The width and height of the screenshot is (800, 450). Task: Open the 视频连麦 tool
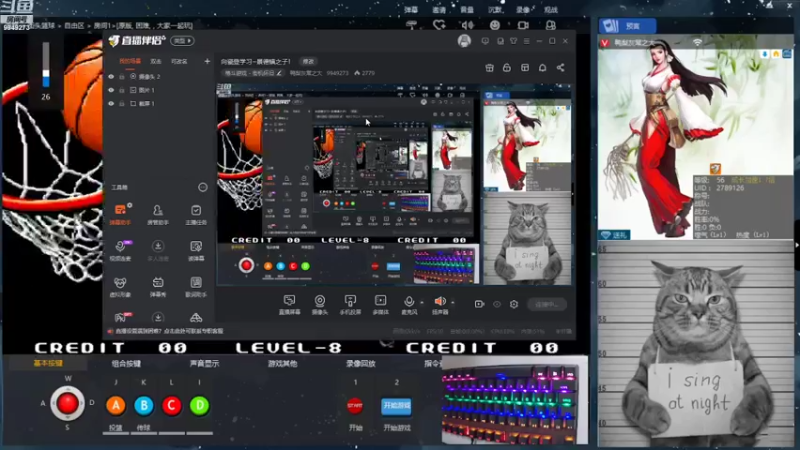[120, 251]
